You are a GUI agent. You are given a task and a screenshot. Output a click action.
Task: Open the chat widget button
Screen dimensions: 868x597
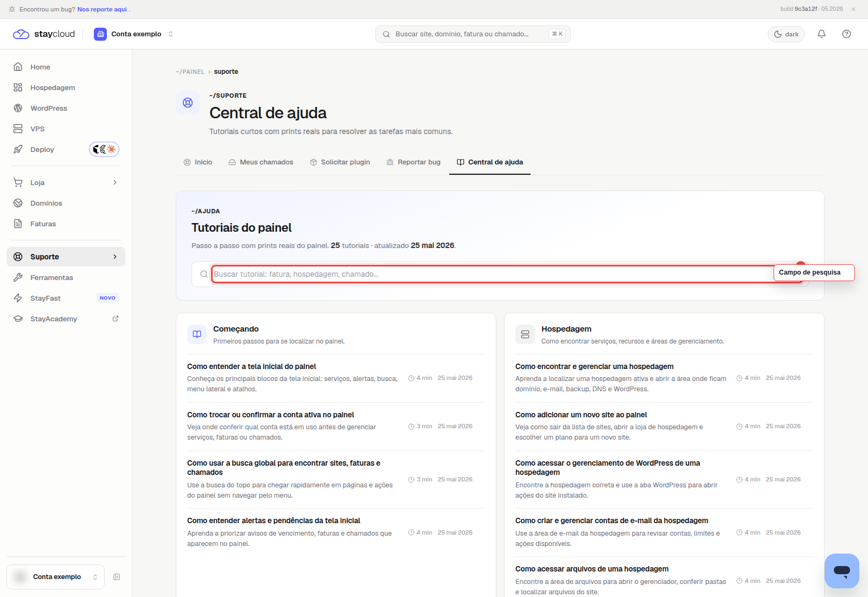(842, 571)
